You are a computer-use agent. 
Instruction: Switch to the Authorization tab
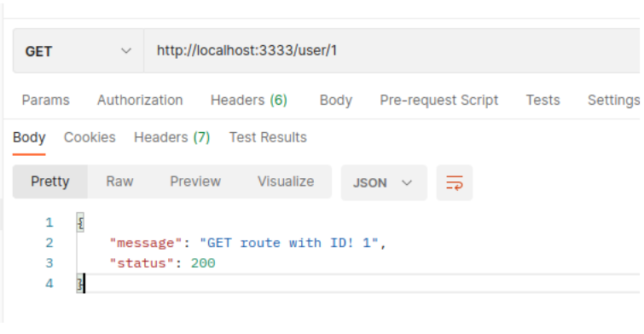(140, 101)
